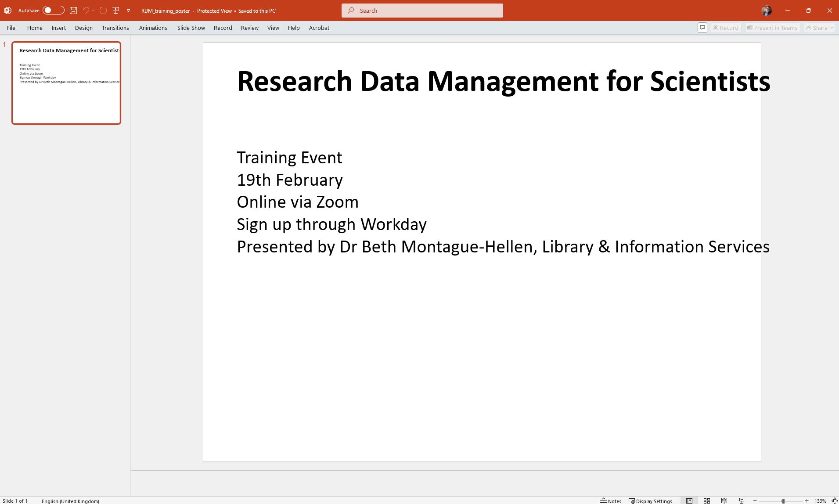
Task: Click the Save icon in title bar
Action: tap(73, 11)
